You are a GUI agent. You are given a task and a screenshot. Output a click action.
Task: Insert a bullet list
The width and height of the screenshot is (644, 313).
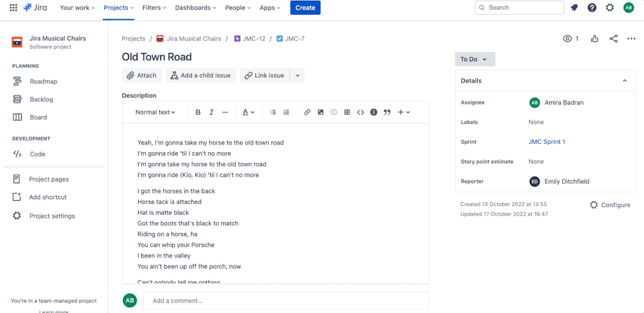(273, 112)
